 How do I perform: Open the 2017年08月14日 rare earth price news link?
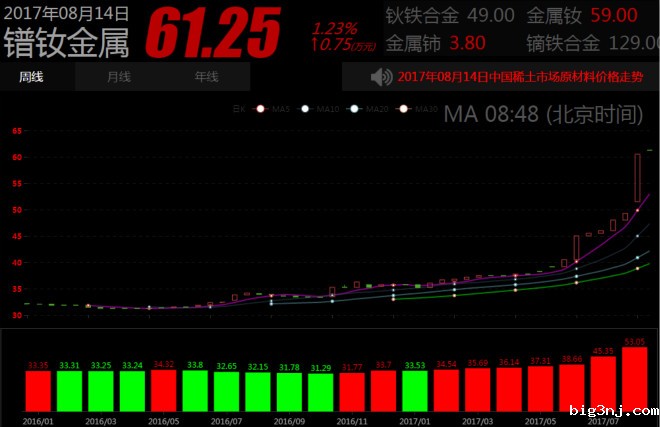coord(521,77)
